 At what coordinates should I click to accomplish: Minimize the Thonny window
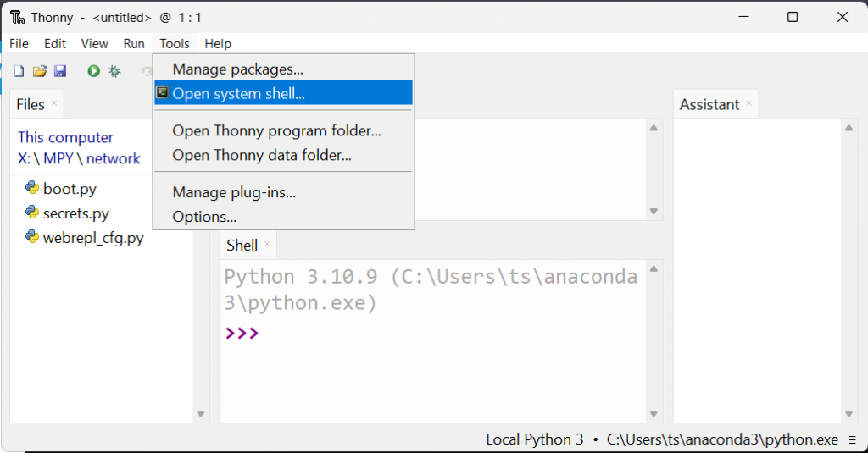pyautogui.click(x=743, y=17)
